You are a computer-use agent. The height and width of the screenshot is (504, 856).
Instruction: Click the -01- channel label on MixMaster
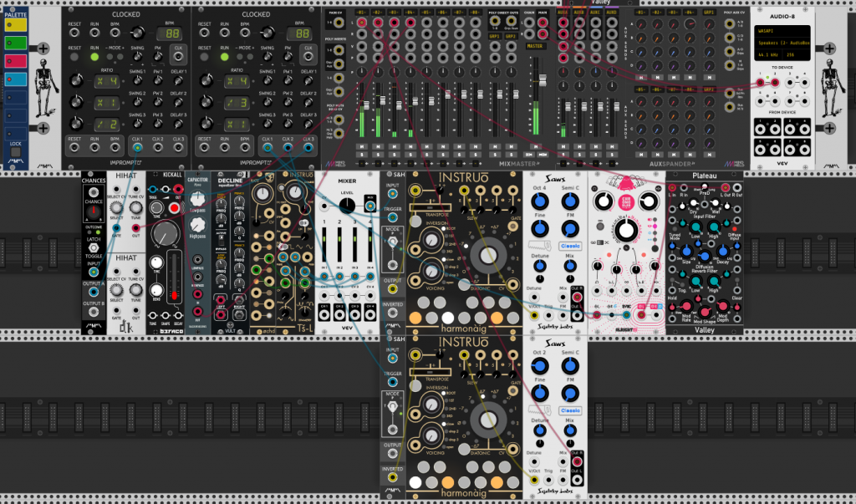361,12
